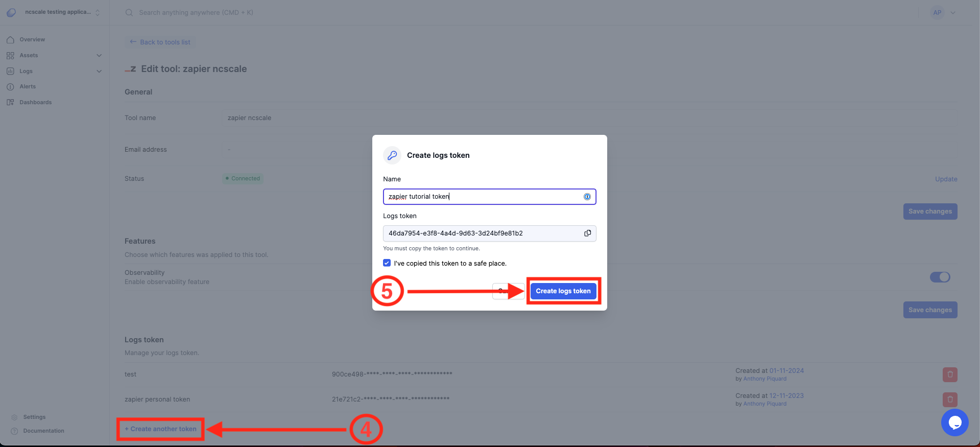Open the chat support bubble
This screenshot has width=980, height=447.
click(954, 422)
